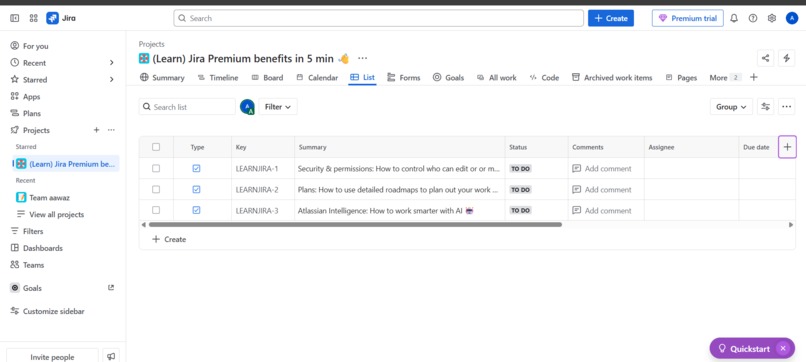806x362 pixels.
Task: Filter list by the assignee avatar
Action: 247,106
